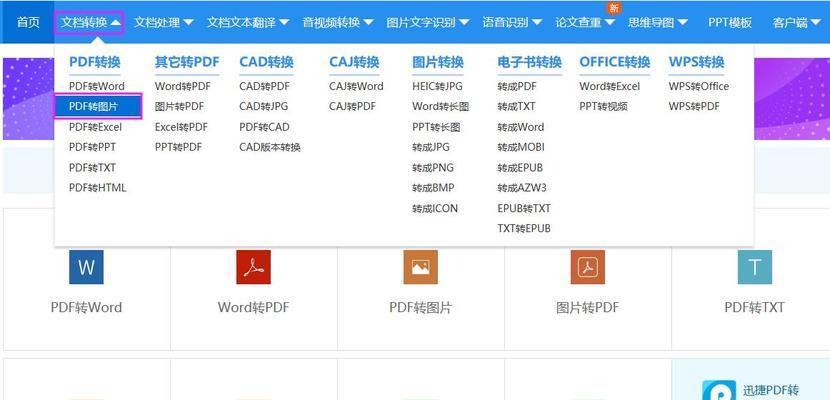Select PDF转Word in the dropdown
Screen dimensions: 830x400
tap(97, 86)
